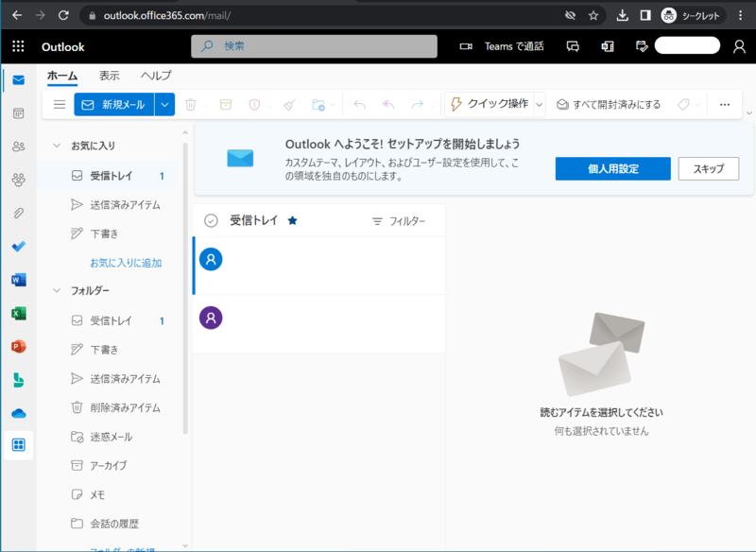Click the Move to folder icon
The image size is (756, 552).
(318, 105)
